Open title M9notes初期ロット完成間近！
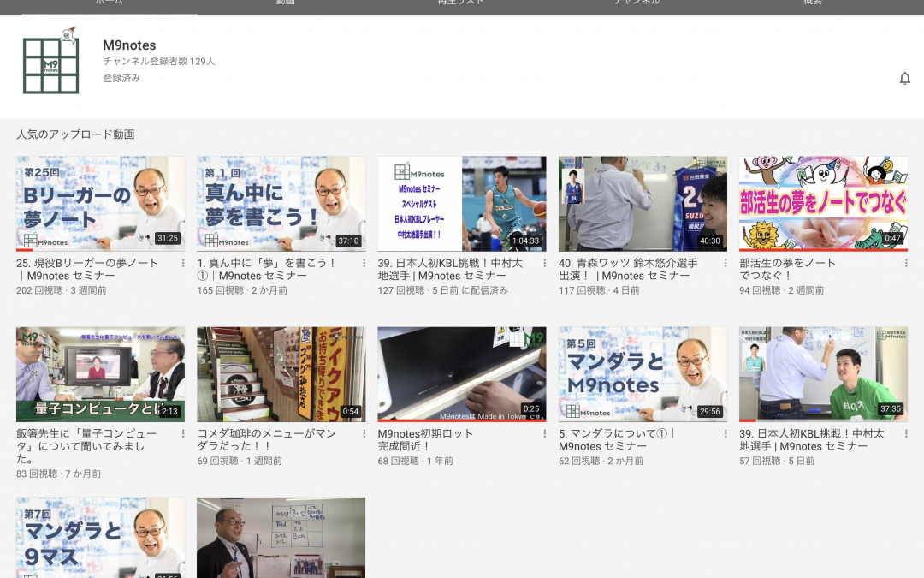 [x=425, y=439]
